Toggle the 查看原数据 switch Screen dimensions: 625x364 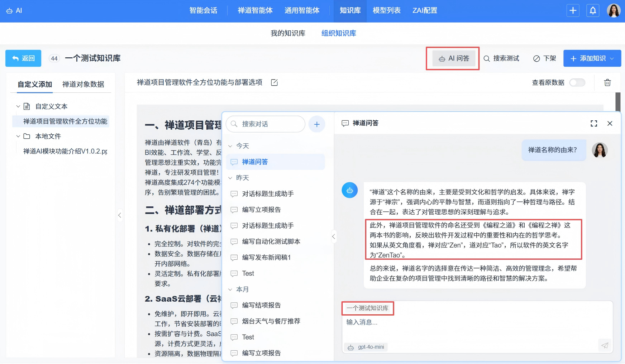(x=578, y=82)
